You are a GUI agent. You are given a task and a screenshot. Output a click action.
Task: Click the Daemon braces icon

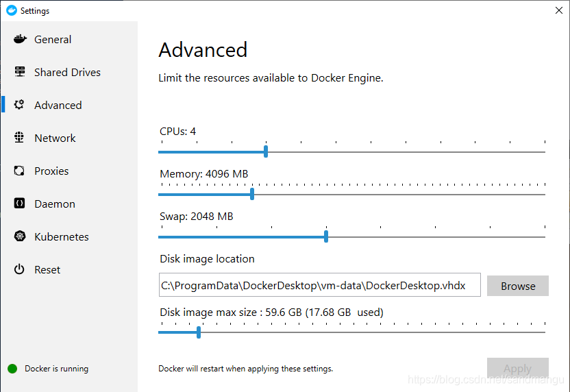19,204
